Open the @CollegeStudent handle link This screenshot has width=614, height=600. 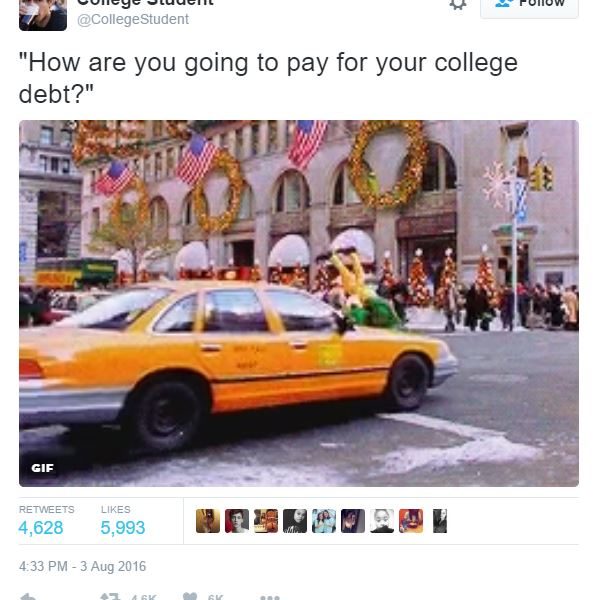pos(133,20)
